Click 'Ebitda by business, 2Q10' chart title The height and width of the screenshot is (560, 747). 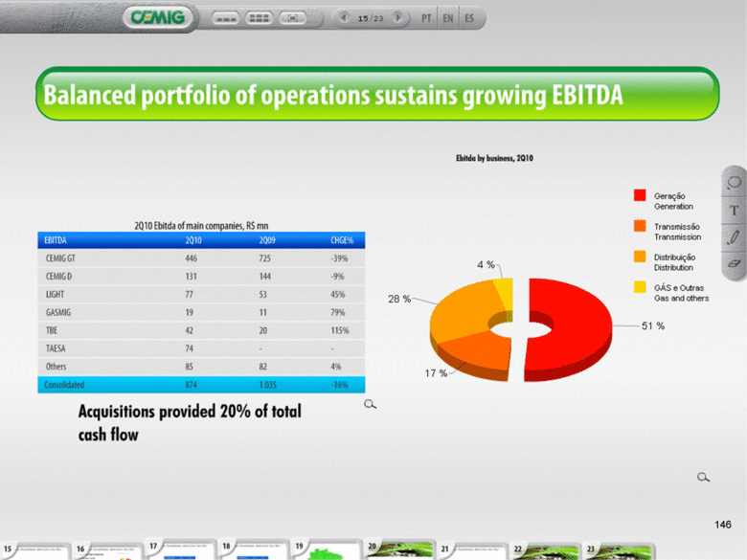click(494, 158)
